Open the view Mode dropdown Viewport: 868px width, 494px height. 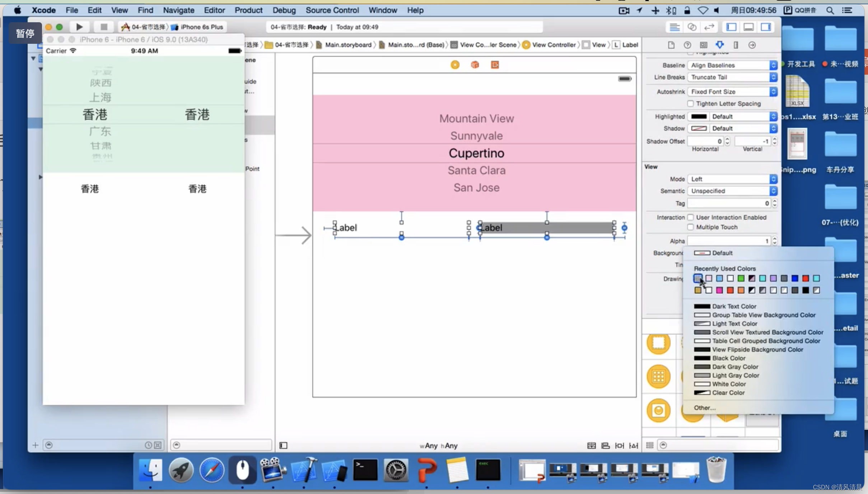[732, 179]
